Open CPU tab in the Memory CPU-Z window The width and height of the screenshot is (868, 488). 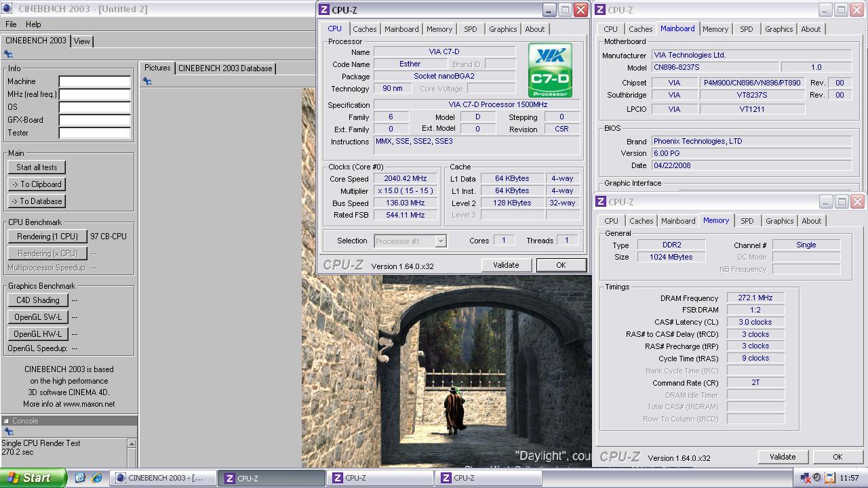pyautogui.click(x=612, y=221)
